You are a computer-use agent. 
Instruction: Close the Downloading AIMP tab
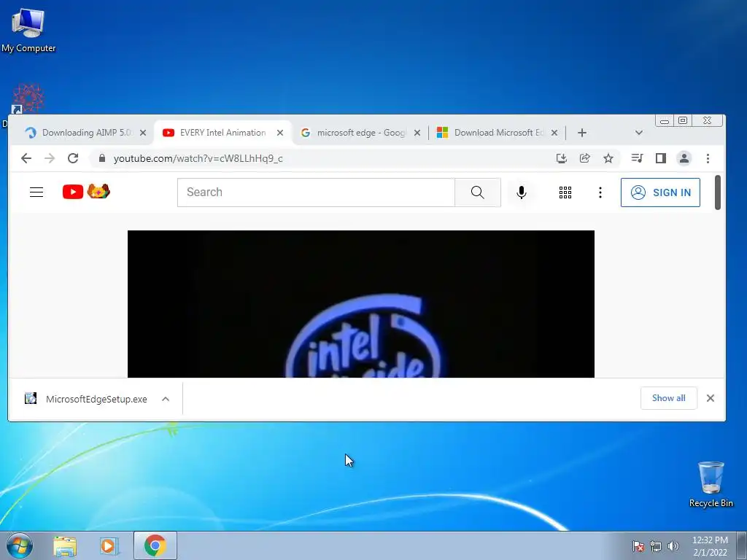pyautogui.click(x=143, y=133)
